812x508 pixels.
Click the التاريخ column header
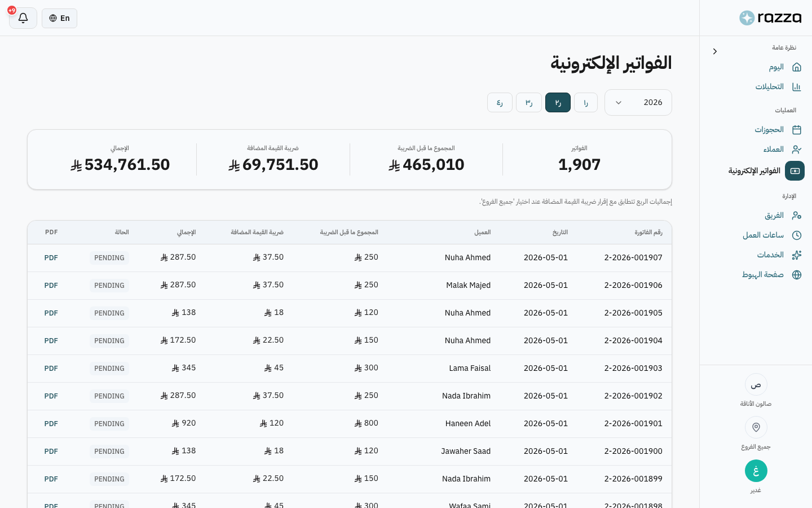(560, 233)
